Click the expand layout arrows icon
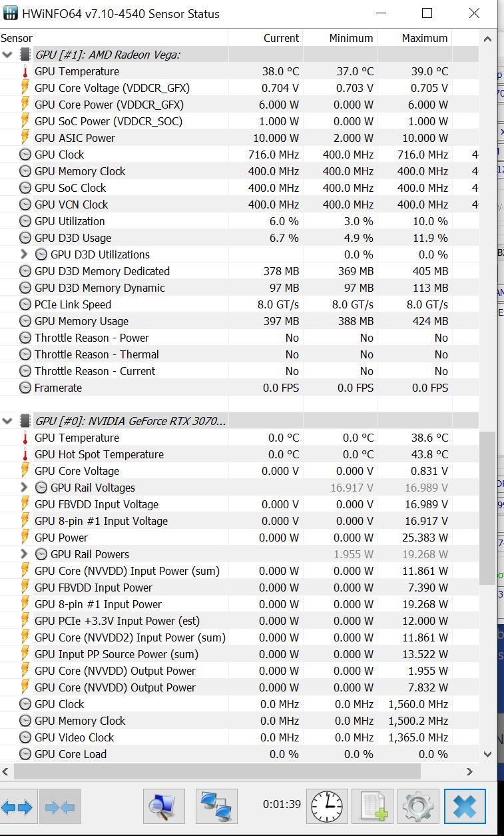 [17, 807]
